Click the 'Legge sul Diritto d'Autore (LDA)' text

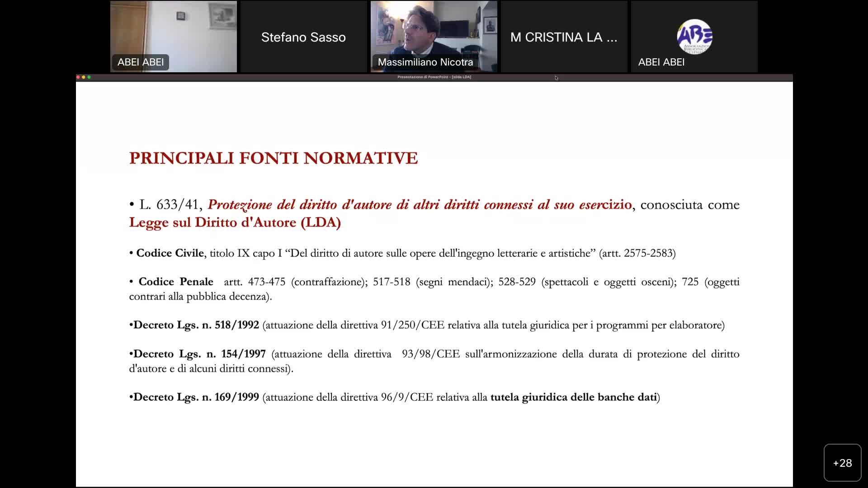pyautogui.click(x=235, y=222)
